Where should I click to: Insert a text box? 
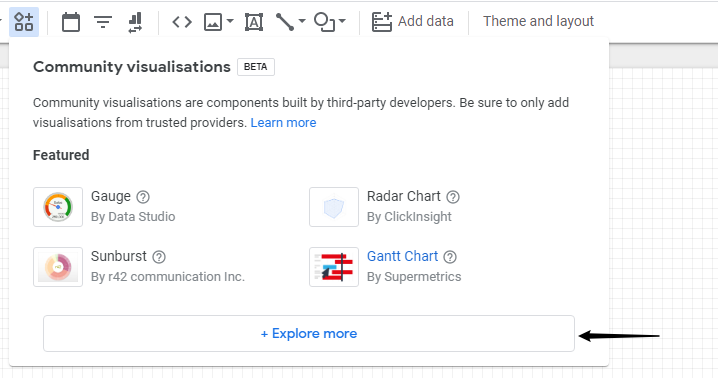coord(254,22)
